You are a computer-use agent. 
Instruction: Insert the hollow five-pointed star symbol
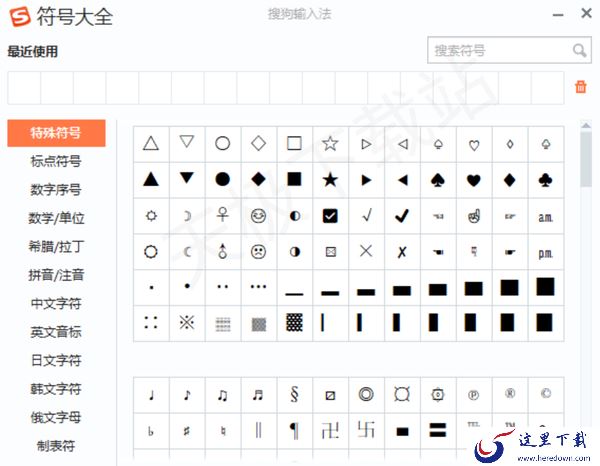330,144
